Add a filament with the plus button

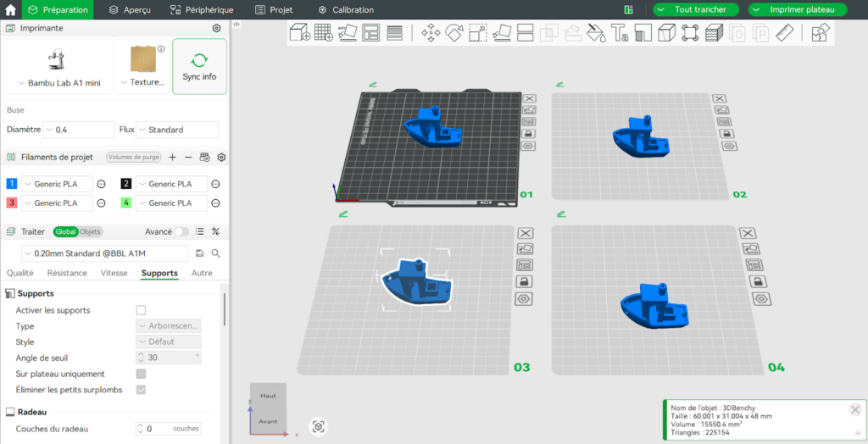click(x=172, y=158)
